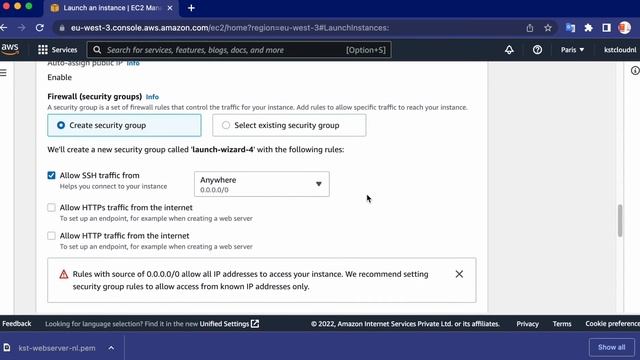Open the notifications bell
The image size is (640, 360).
(509, 50)
